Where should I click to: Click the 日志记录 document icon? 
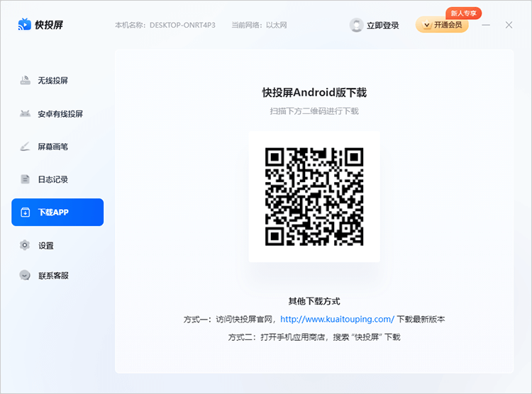25,179
